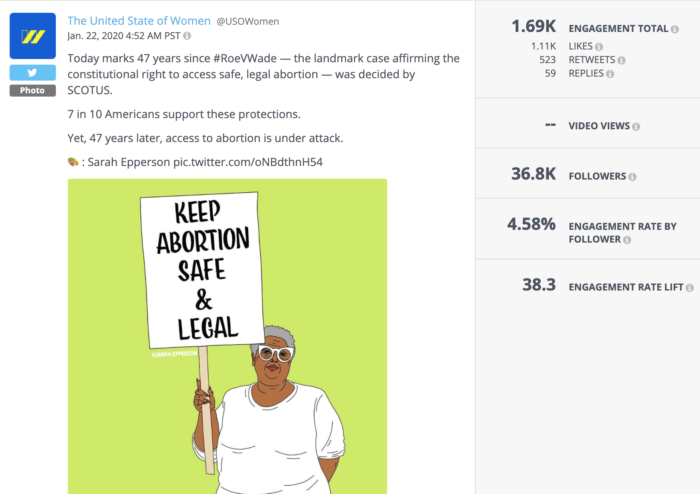700x494 pixels.
Task: Click the blue Twitter bird badge
Action: pyautogui.click(x=32, y=72)
